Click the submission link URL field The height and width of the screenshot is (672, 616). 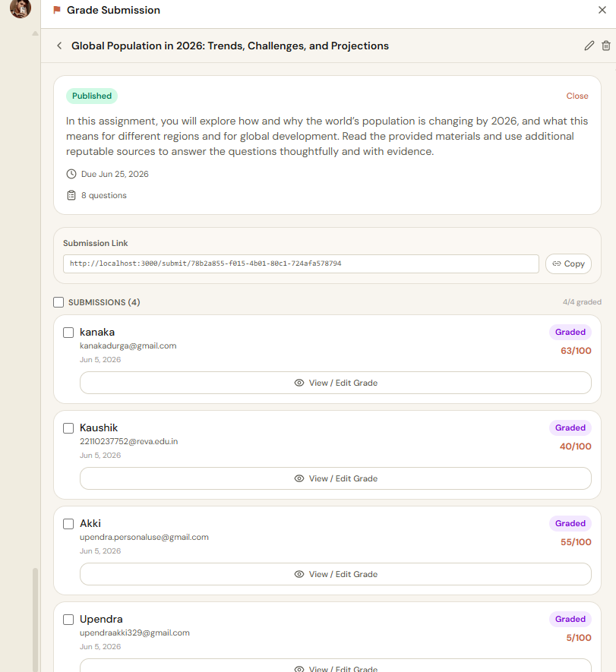[301, 263]
